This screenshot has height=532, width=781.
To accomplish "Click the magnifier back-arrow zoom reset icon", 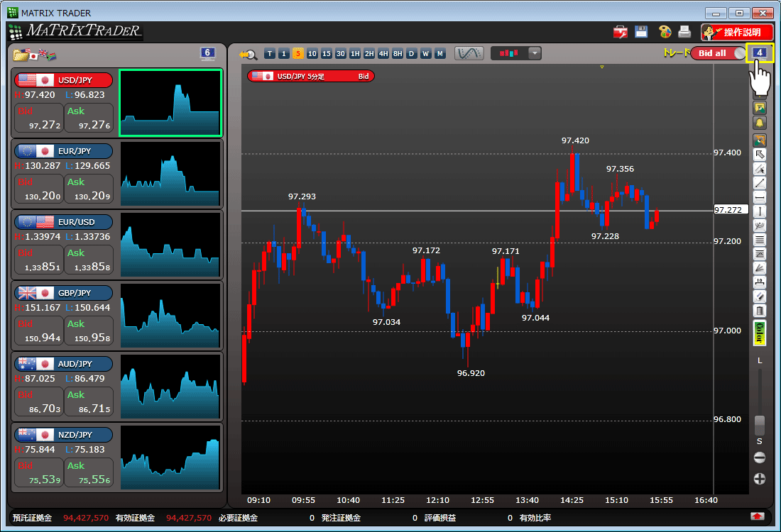I will (x=248, y=54).
